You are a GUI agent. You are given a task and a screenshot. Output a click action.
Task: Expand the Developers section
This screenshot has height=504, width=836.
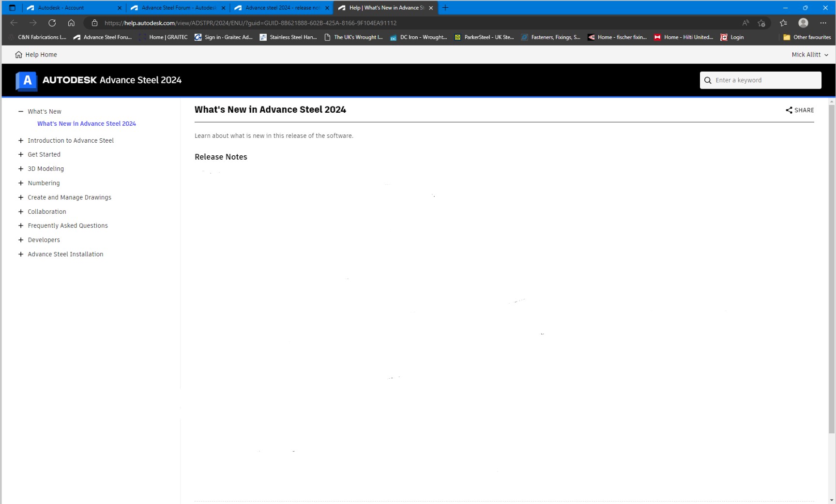click(21, 240)
